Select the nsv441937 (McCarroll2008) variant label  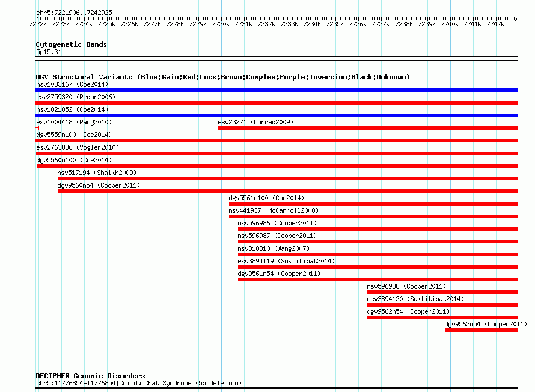click(274, 210)
